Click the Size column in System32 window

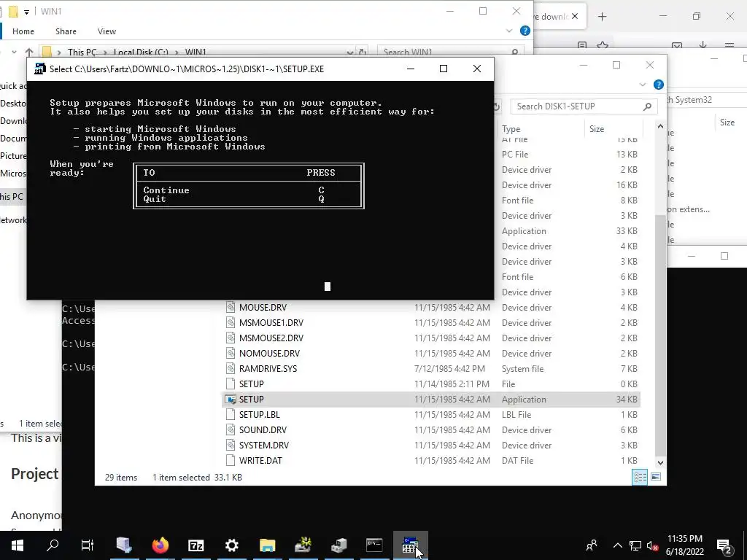727,122
